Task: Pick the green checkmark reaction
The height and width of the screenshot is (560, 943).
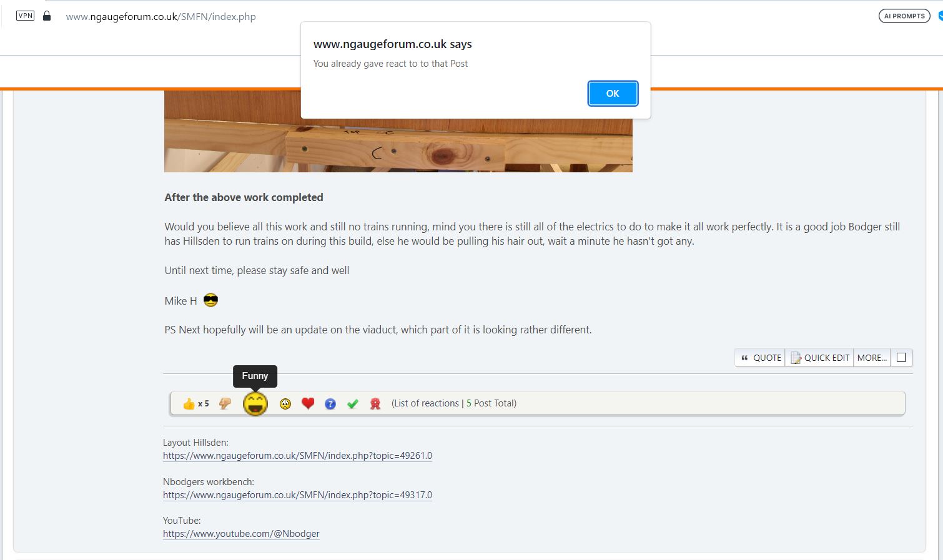Action: coord(353,404)
